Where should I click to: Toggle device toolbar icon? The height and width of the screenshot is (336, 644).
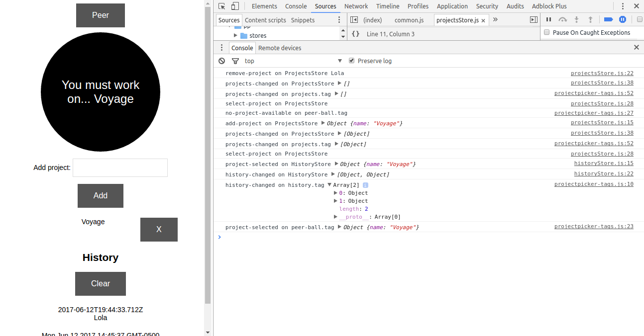(235, 6)
